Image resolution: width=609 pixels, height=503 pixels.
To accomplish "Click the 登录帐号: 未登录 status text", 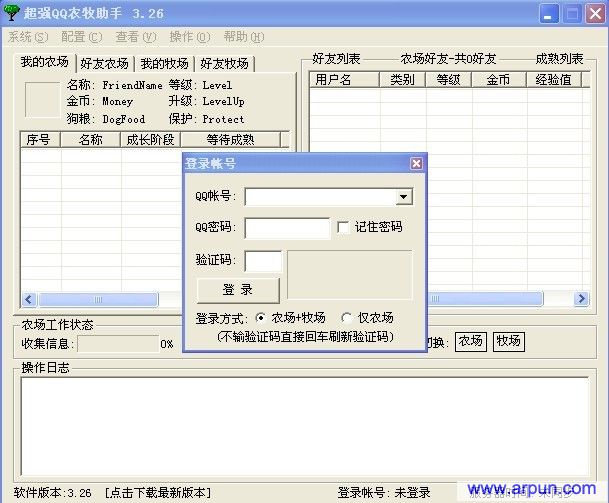I will (x=384, y=493).
